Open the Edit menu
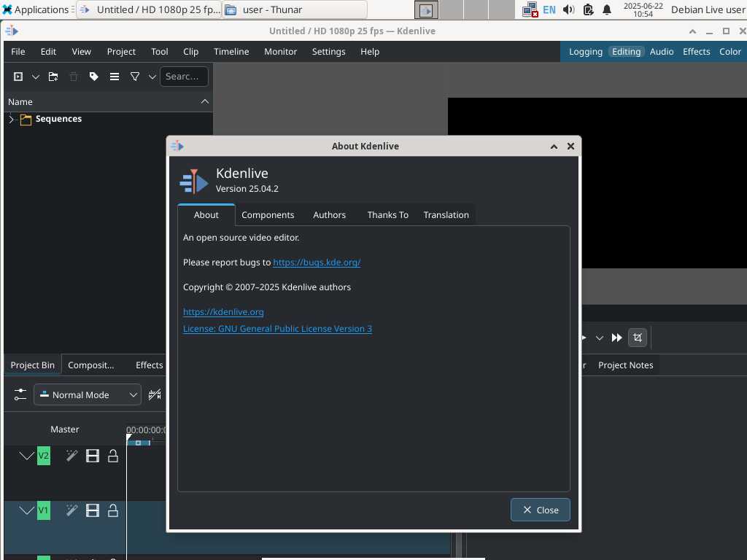This screenshot has width=747, height=560. pos(48,52)
